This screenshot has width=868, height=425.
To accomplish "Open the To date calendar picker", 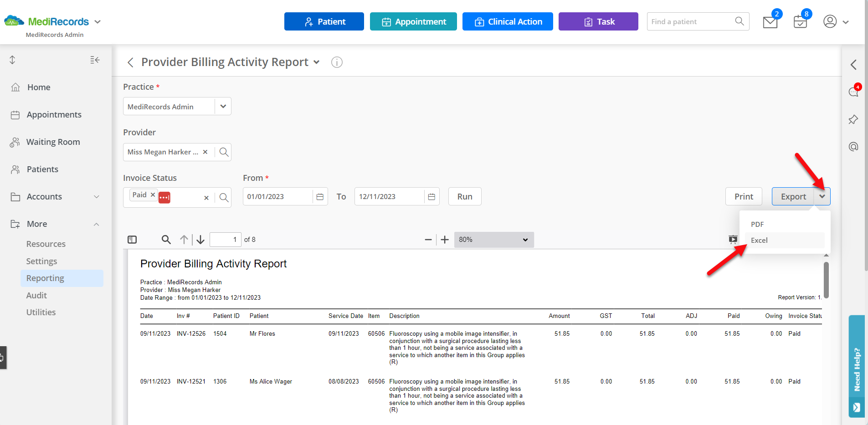I will pyautogui.click(x=431, y=196).
